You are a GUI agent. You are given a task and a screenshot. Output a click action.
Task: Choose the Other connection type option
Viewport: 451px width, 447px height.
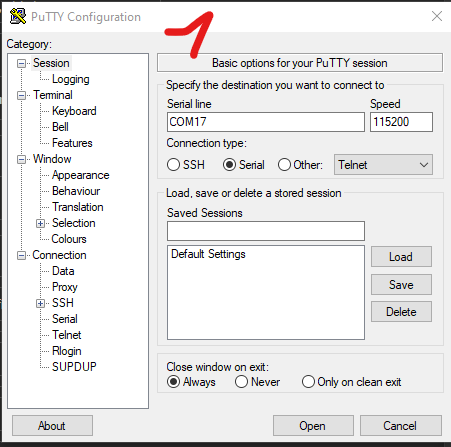(284, 165)
